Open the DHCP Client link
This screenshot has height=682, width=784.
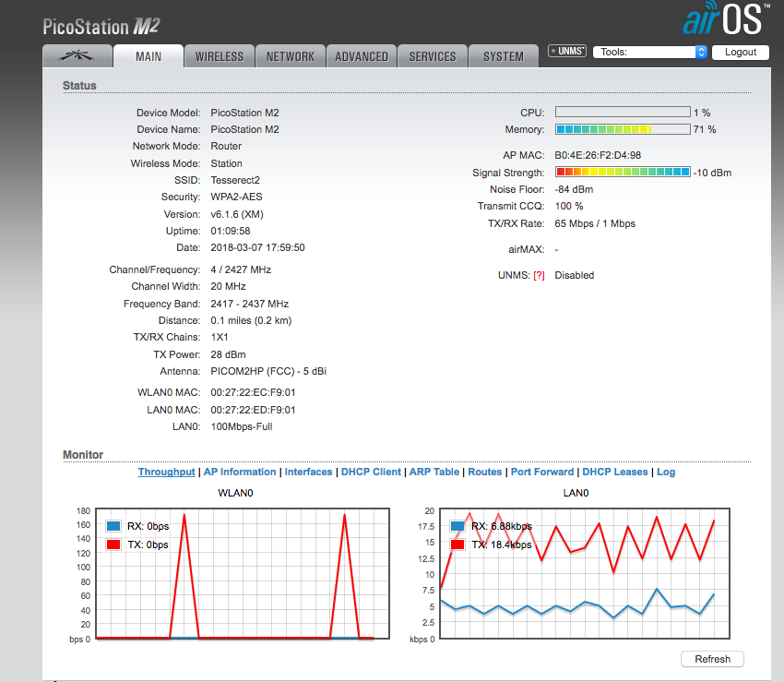click(x=371, y=472)
